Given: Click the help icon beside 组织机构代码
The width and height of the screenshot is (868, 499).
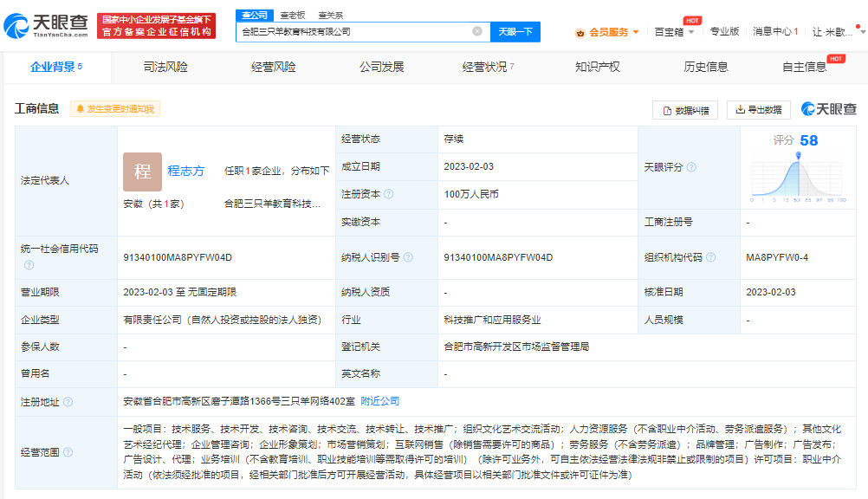Looking at the screenshot, I should point(710,257).
